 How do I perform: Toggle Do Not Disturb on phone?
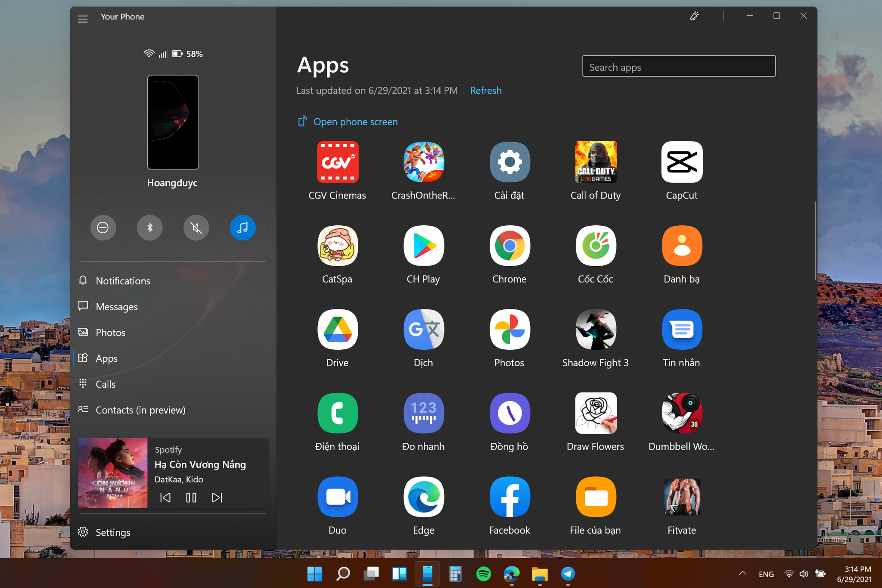click(103, 227)
